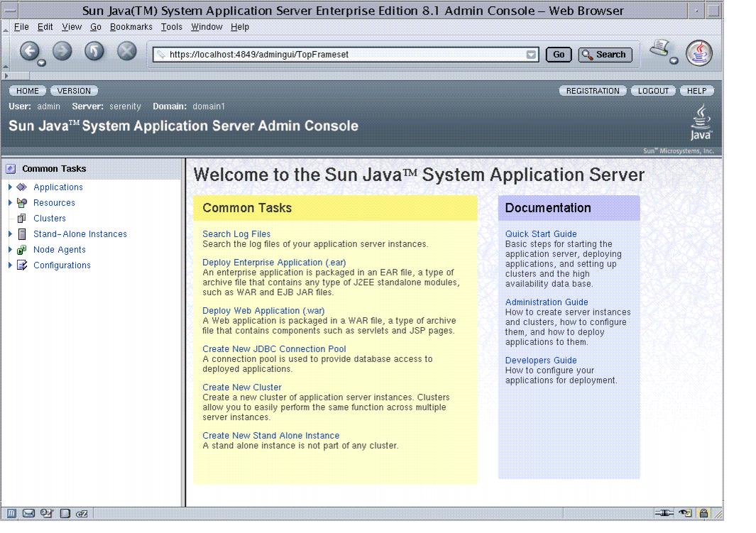756x533 pixels.
Task: Open the Back button history dropdown
Action: coord(42,62)
